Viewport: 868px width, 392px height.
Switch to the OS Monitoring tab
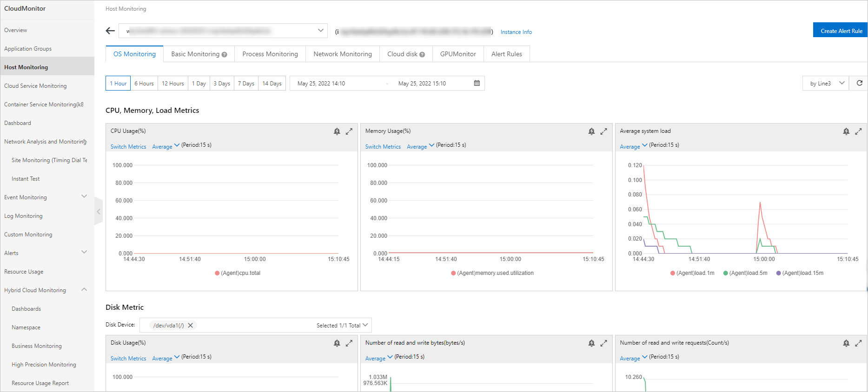(134, 54)
